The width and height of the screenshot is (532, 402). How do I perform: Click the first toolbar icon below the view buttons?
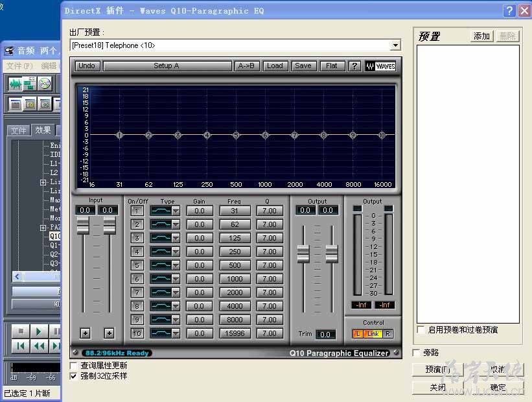point(16,104)
